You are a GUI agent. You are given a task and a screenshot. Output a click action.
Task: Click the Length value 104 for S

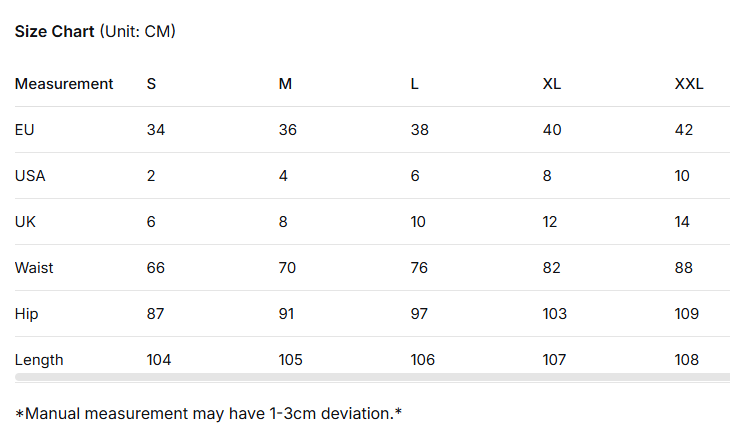159,360
